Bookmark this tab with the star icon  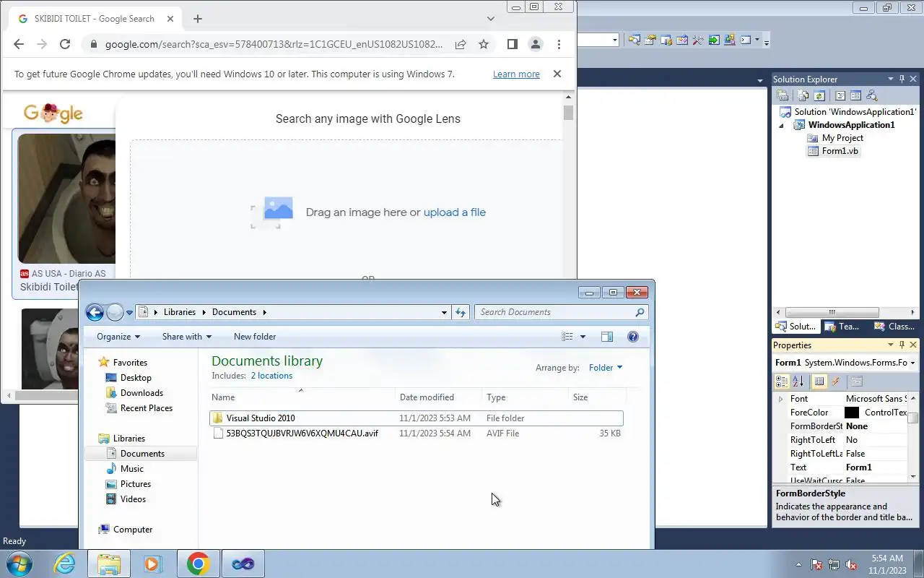click(484, 44)
